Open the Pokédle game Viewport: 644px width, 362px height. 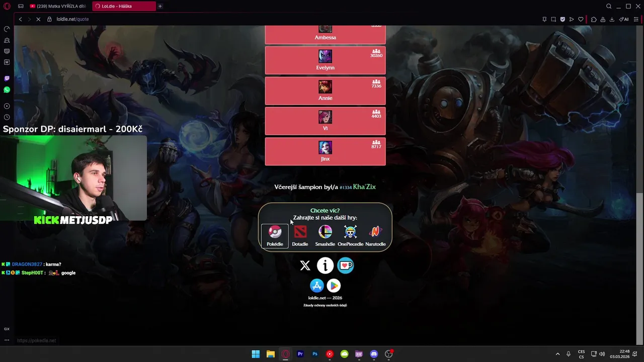click(275, 236)
